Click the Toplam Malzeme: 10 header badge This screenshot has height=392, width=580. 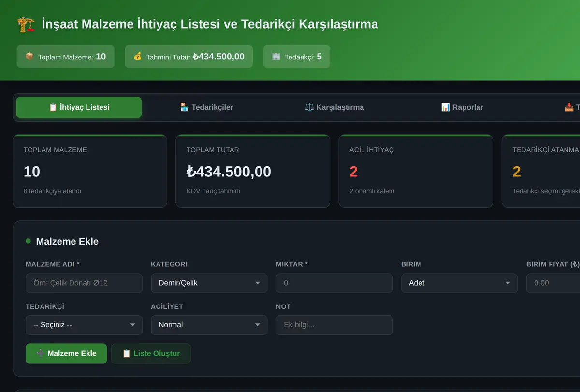tap(65, 57)
